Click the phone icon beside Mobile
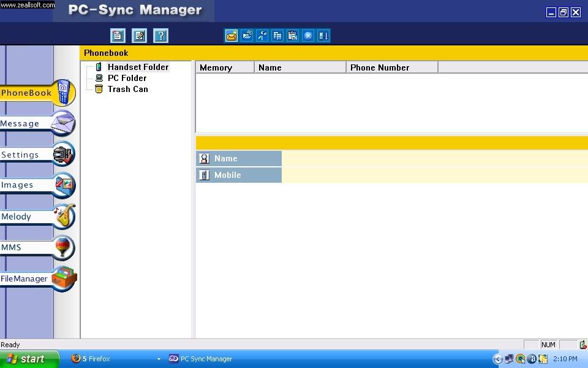Viewport: 588px width, 368px height. click(205, 175)
